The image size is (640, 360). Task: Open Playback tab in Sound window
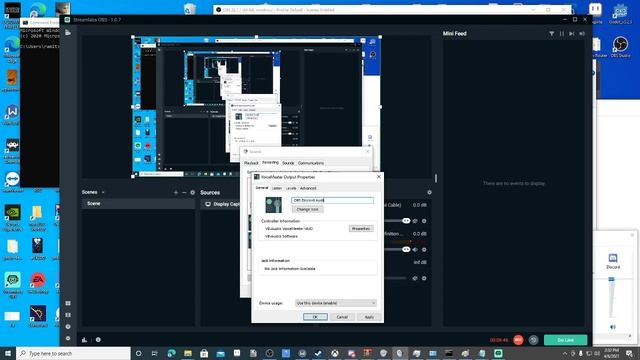pos(251,163)
